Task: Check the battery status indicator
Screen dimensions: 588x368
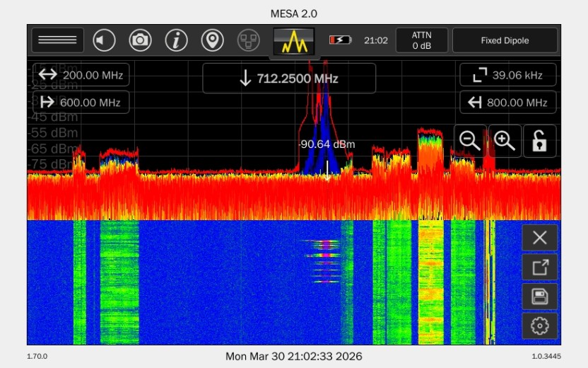Action: click(x=340, y=40)
